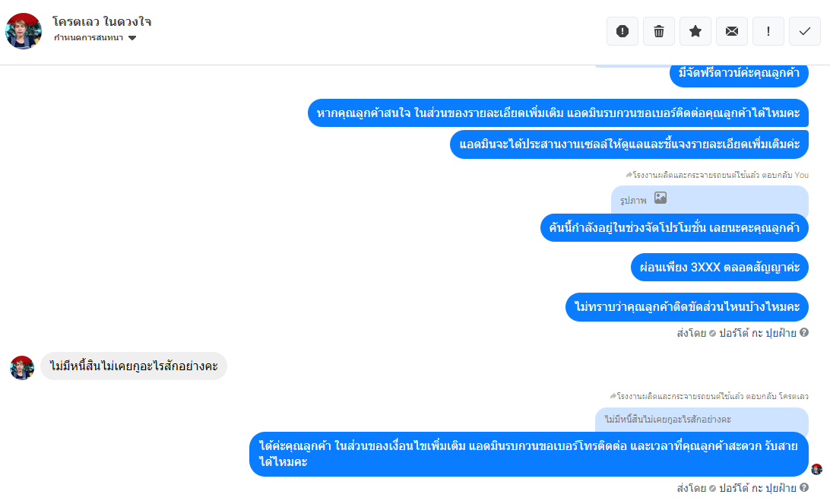Open the โครตเลว ในดวงใจ profile picture

24,30
